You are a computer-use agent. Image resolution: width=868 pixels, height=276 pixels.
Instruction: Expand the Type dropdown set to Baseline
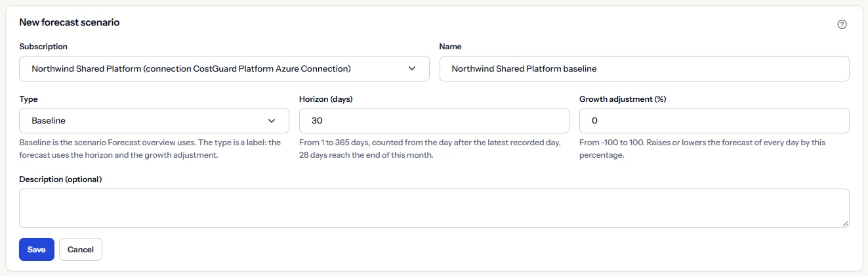point(154,121)
